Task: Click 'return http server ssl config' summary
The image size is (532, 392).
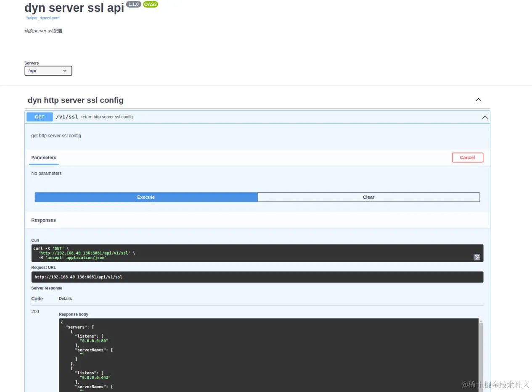Action: tap(107, 117)
